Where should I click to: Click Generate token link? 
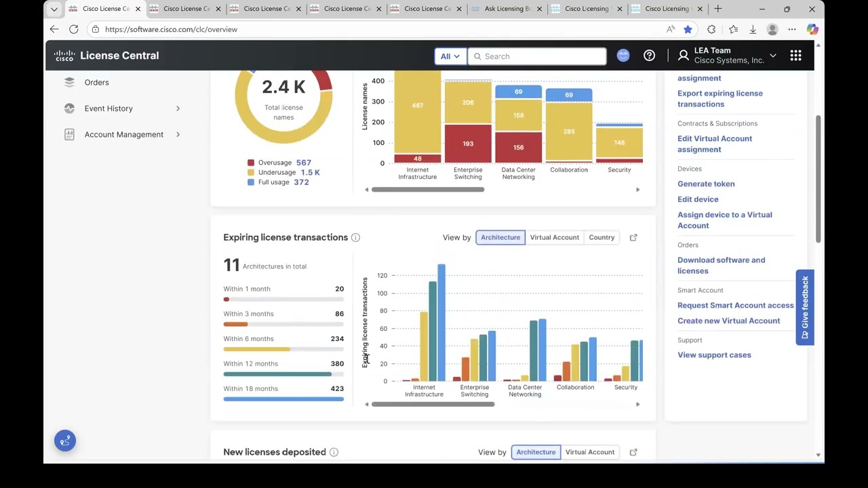point(706,184)
